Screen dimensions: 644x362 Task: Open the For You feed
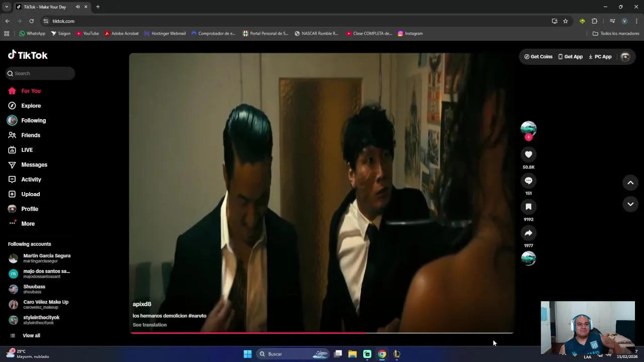click(24, 91)
